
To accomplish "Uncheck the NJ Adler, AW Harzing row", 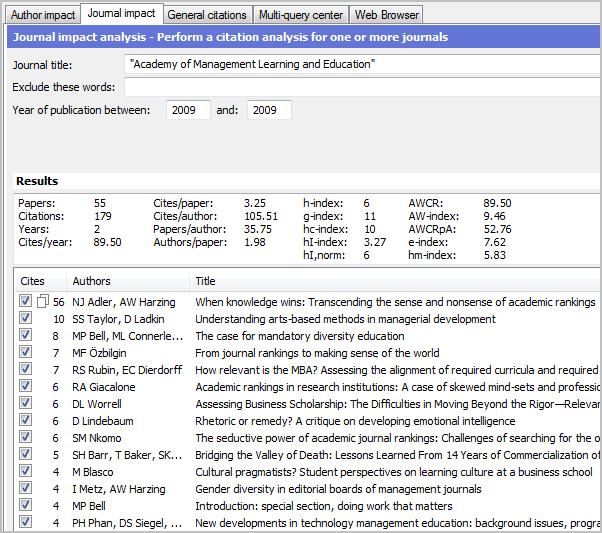I will point(25,301).
